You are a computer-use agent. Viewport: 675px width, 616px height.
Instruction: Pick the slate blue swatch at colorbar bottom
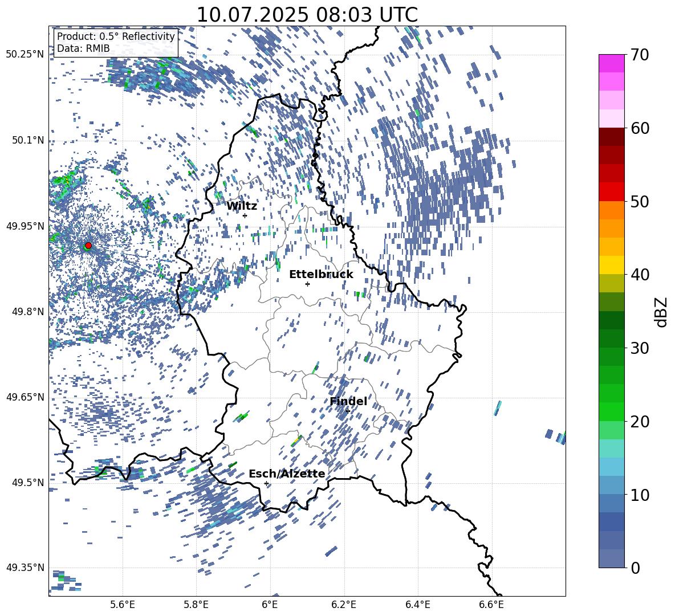(611, 558)
